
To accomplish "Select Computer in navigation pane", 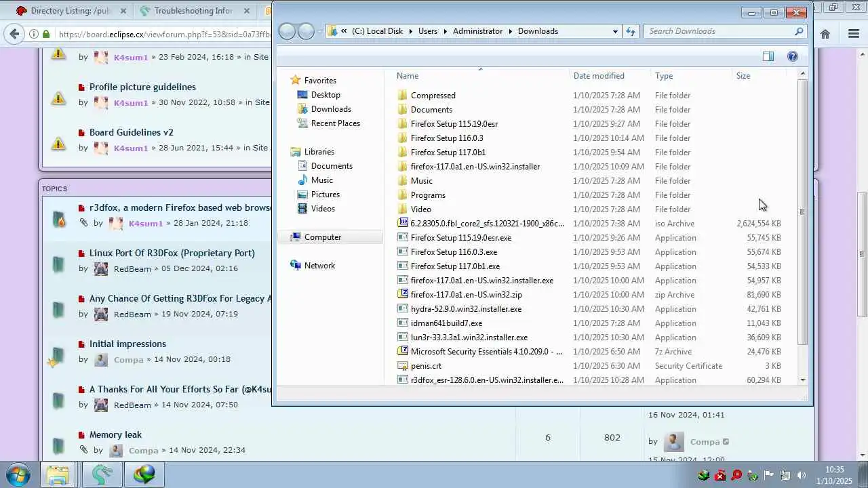I will (x=330, y=237).
